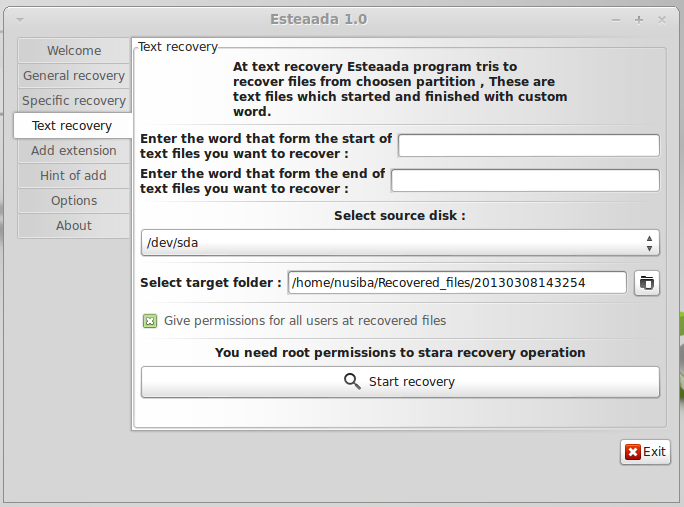
Task: Open the About tab
Action: point(74,226)
